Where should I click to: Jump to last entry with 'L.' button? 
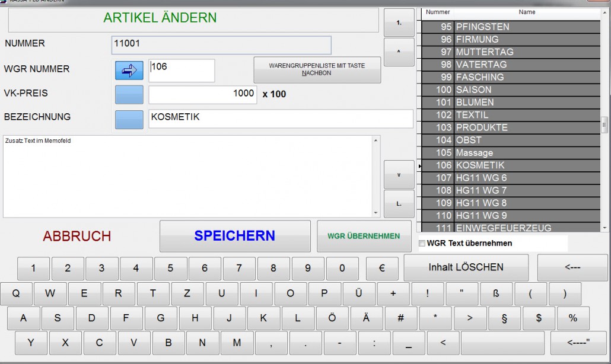pos(398,204)
